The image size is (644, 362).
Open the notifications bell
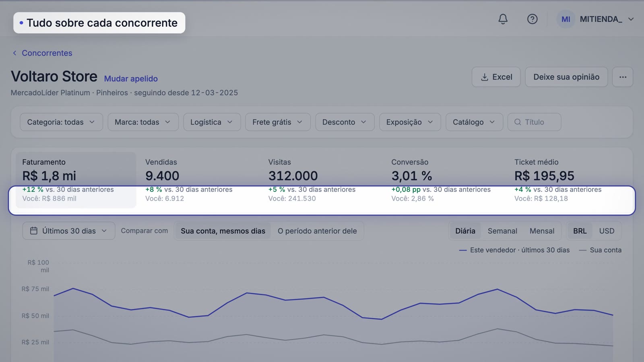(503, 19)
